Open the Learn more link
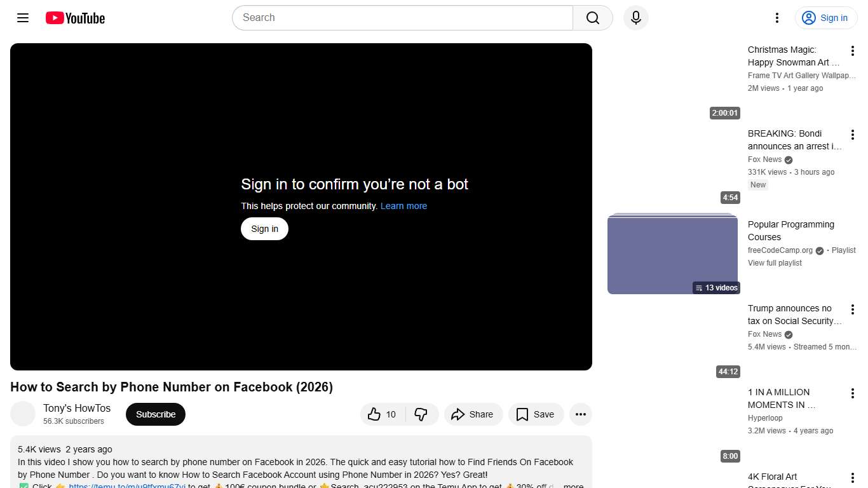The width and height of the screenshot is (868, 488). point(403,205)
